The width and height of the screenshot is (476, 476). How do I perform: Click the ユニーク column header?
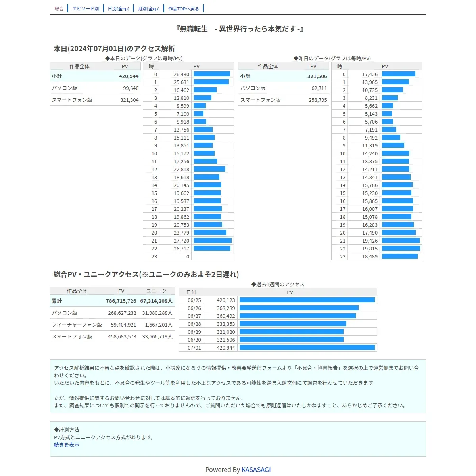tap(156, 291)
